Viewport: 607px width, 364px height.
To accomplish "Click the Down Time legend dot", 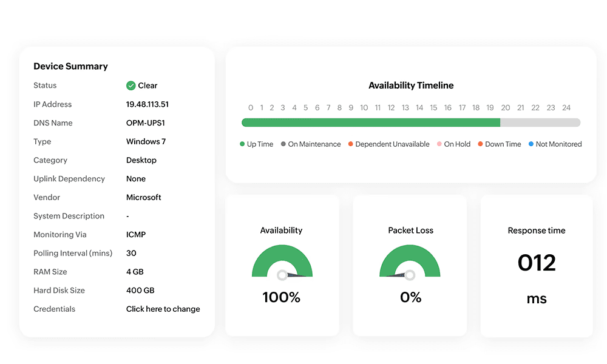I will point(480,144).
